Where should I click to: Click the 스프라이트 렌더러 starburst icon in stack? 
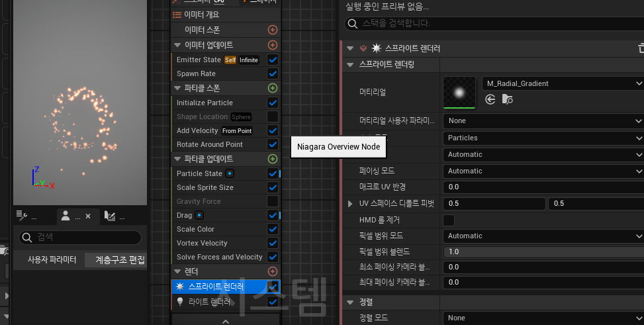click(180, 287)
